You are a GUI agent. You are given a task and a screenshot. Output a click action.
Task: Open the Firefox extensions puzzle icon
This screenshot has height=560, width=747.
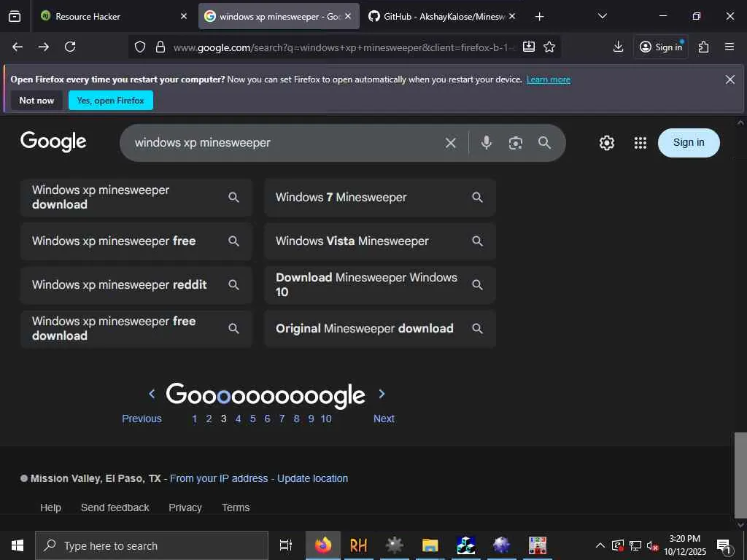click(x=704, y=47)
